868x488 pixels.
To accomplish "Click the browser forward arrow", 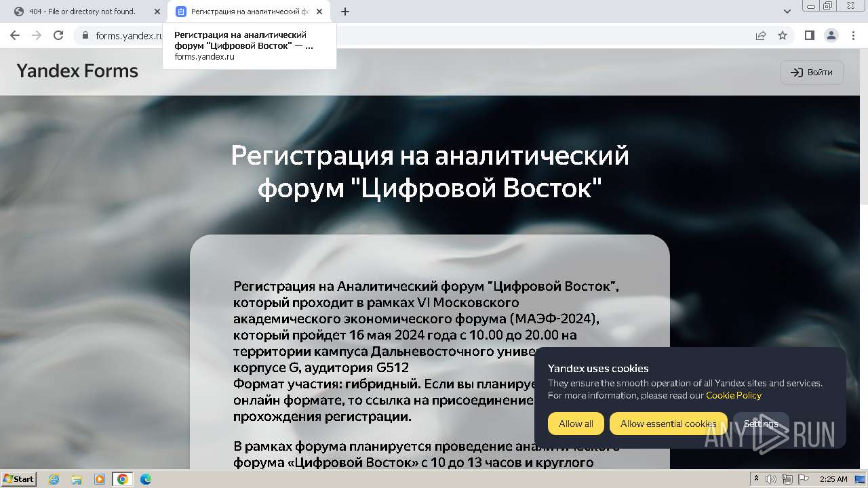I will point(37,35).
